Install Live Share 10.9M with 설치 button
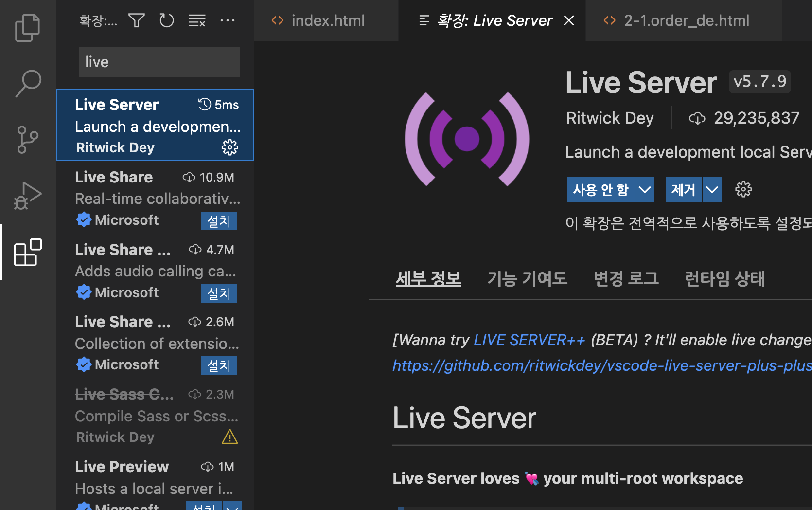Image resolution: width=812 pixels, height=510 pixels. [219, 221]
